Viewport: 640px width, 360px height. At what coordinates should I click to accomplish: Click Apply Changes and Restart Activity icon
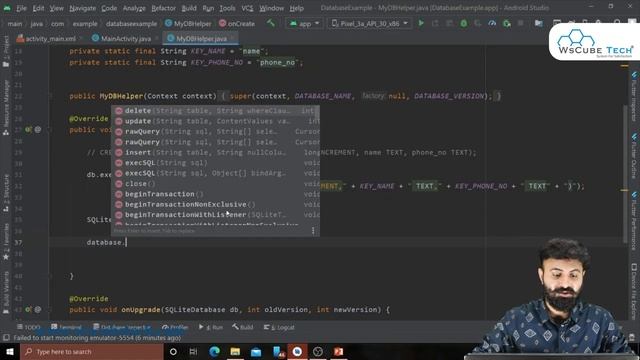pyautogui.click(x=435, y=23)
